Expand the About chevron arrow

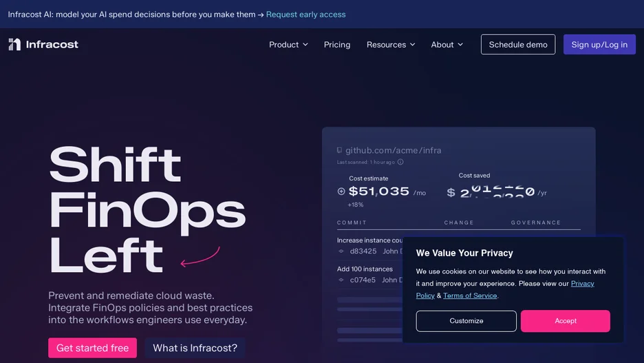[460, 44]
